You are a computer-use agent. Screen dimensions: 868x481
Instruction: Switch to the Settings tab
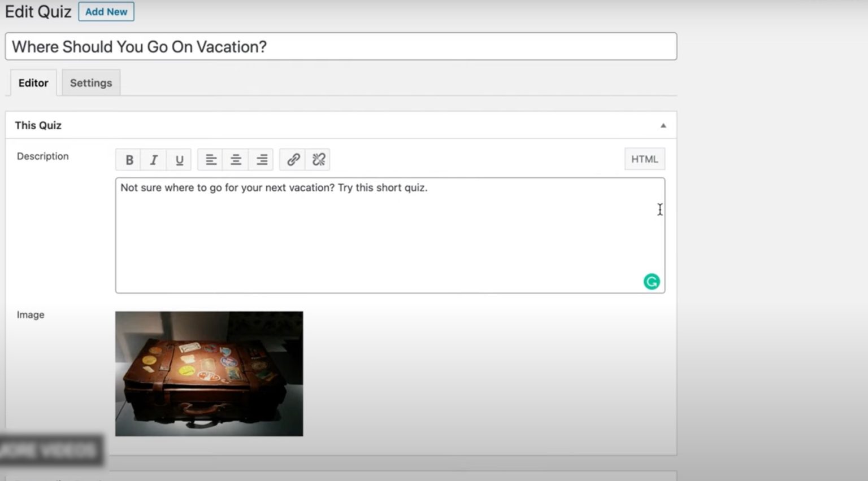click(90, 82)
